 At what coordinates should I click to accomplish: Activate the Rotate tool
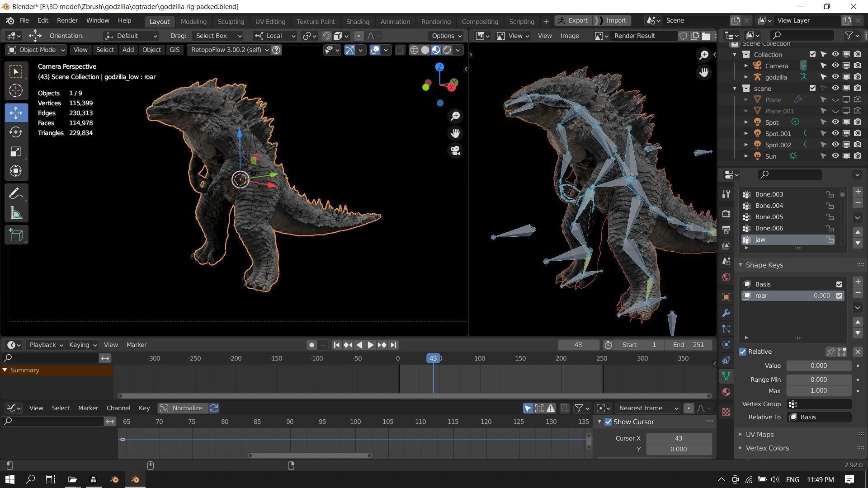(16, 132)
